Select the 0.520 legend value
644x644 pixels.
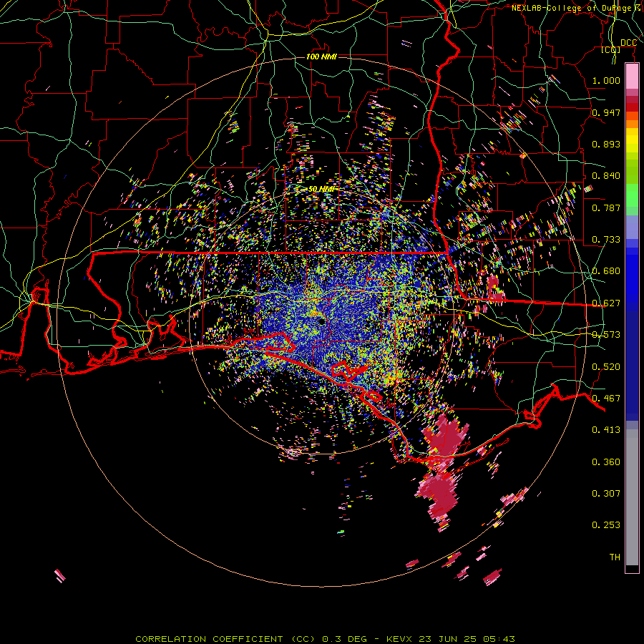coord(606,367)
